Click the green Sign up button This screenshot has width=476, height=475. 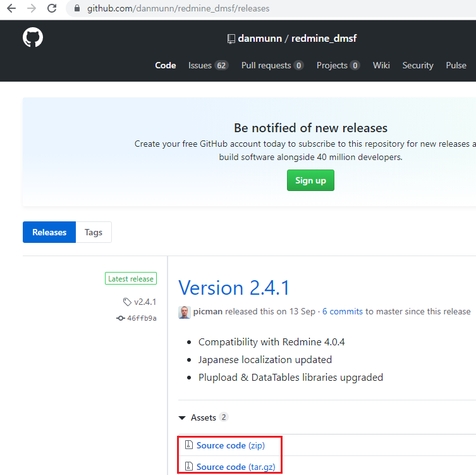tap(310, 180)
